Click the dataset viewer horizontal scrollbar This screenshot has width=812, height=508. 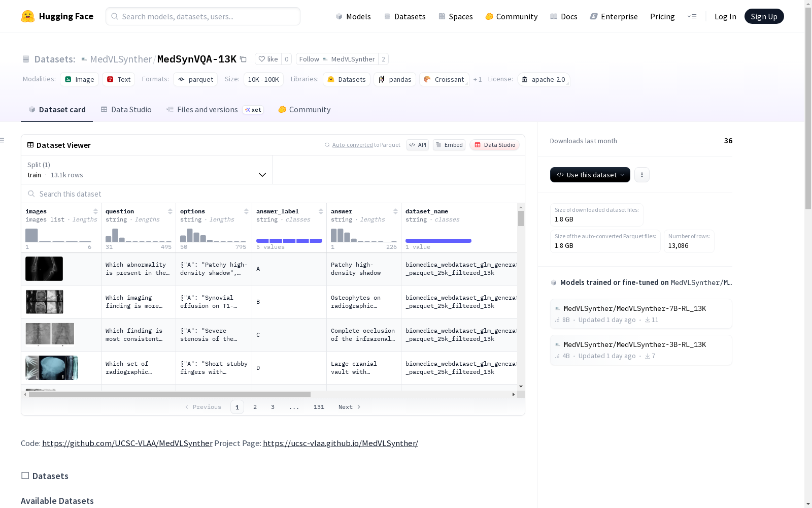tap(170, 394)
